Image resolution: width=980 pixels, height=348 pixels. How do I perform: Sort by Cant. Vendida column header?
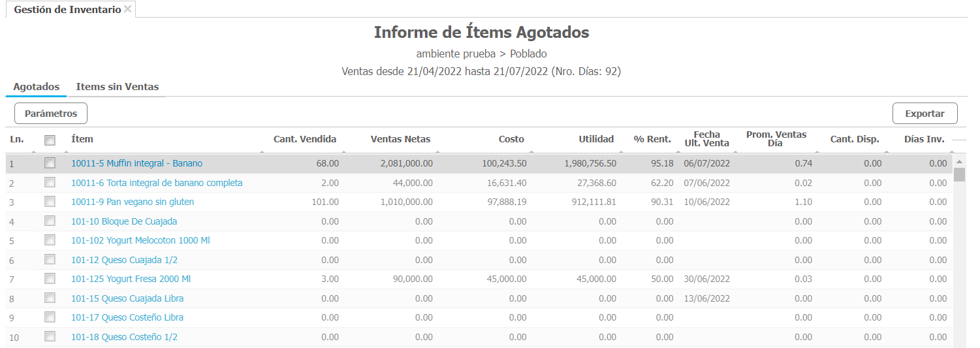(x=304, y=139)
